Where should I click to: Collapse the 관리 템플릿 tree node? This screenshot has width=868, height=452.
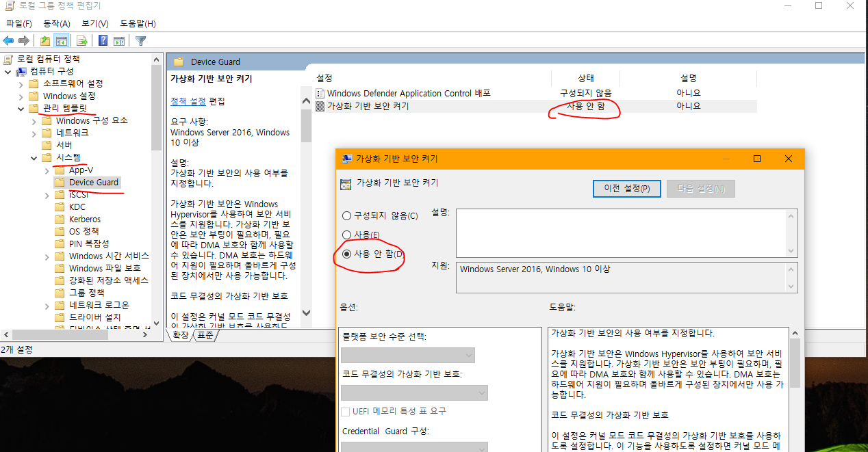click(x=21, y=108)
